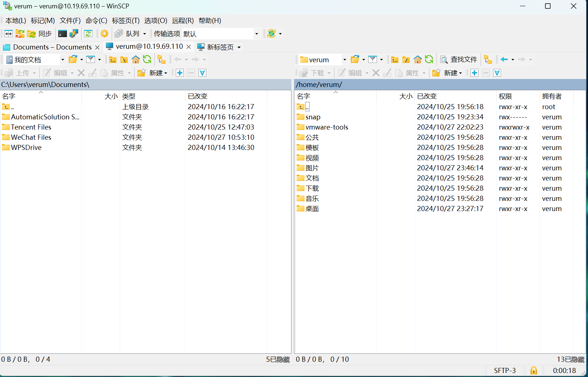
Task: Click the globe session sync icon
Action: 271,34
